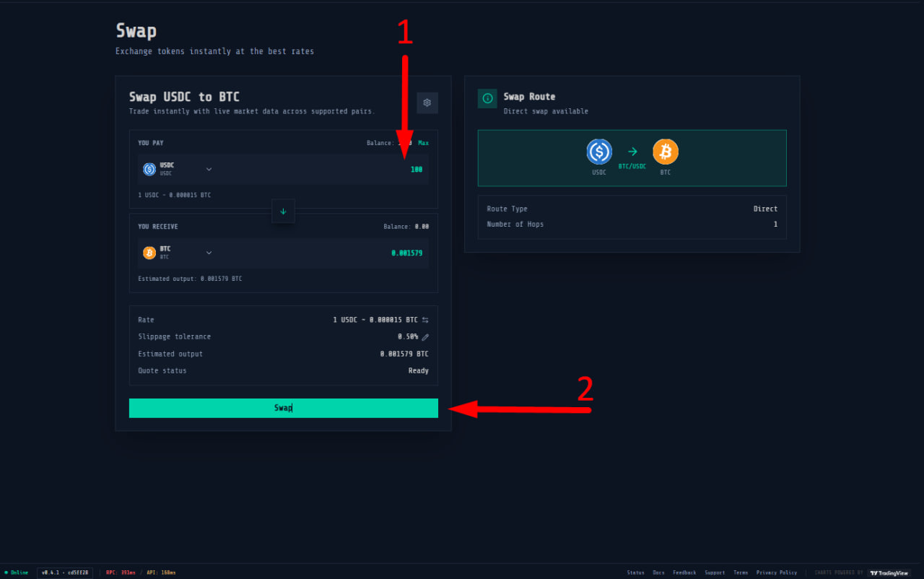
Task: Open swap settings gear icon
Action: [427, 103]
